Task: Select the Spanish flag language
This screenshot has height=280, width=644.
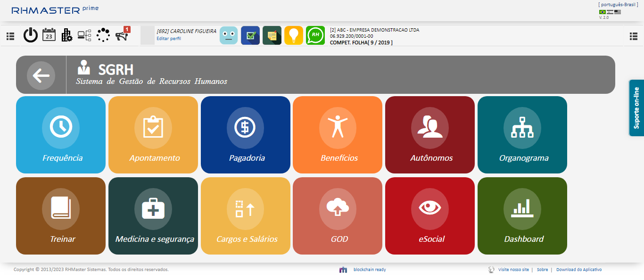Action: pyautogui.click(x=610, y=12)
